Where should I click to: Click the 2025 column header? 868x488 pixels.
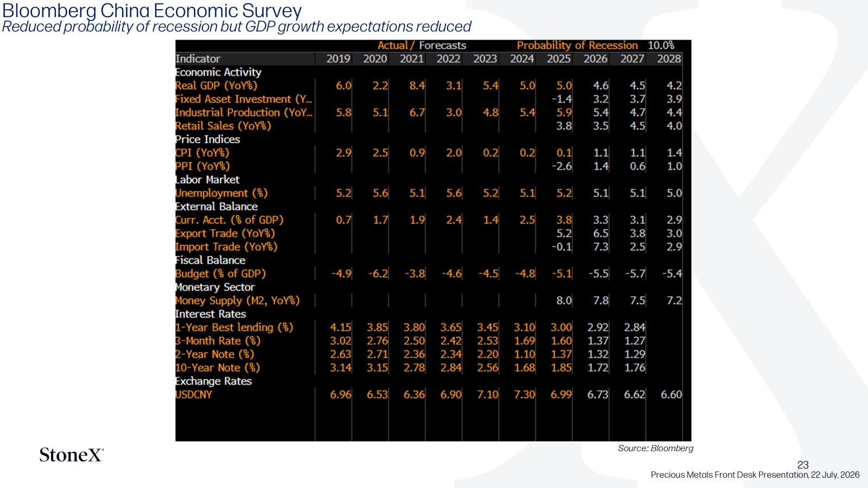point(559,59)
